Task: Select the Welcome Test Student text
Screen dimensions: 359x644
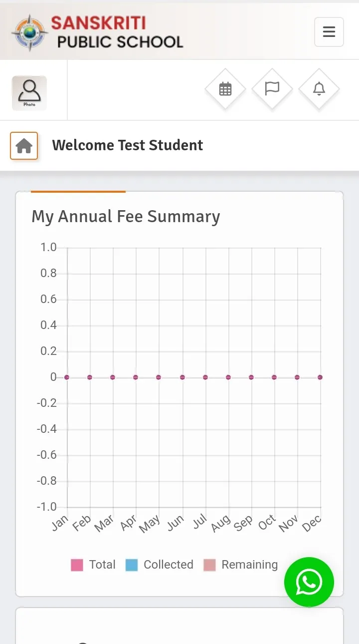Action: coord(128,145)
